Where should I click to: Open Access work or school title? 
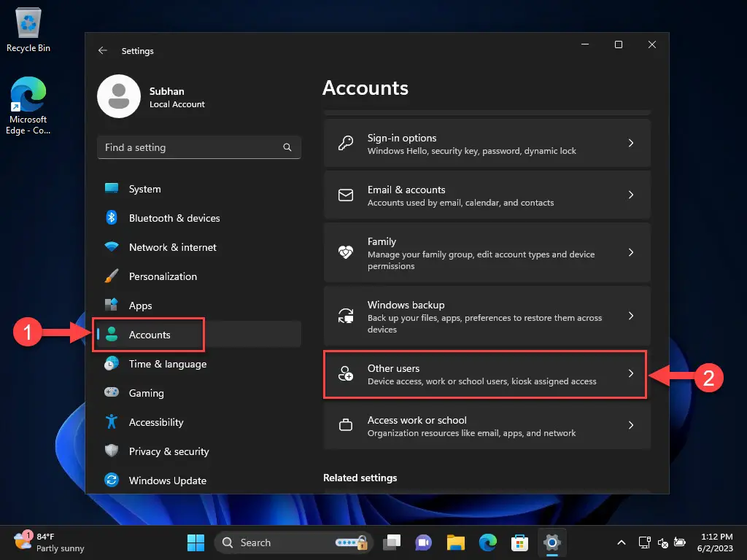click(x=417, y=420)
